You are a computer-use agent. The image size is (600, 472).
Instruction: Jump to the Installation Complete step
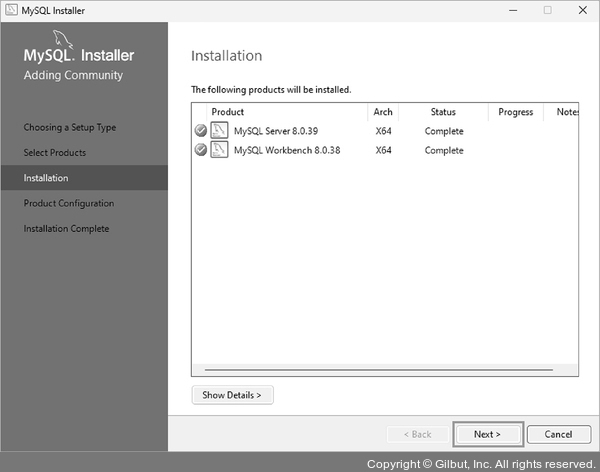(x=66, y=229)
